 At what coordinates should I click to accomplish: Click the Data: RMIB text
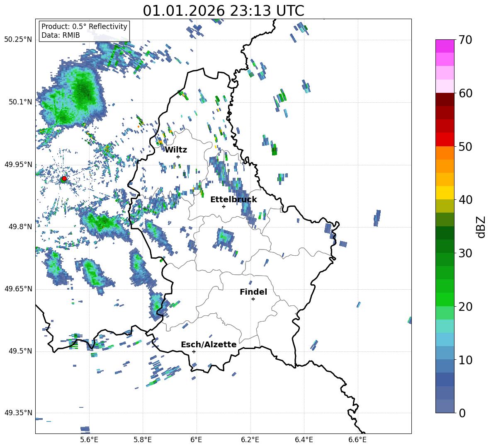pos(61,35)
